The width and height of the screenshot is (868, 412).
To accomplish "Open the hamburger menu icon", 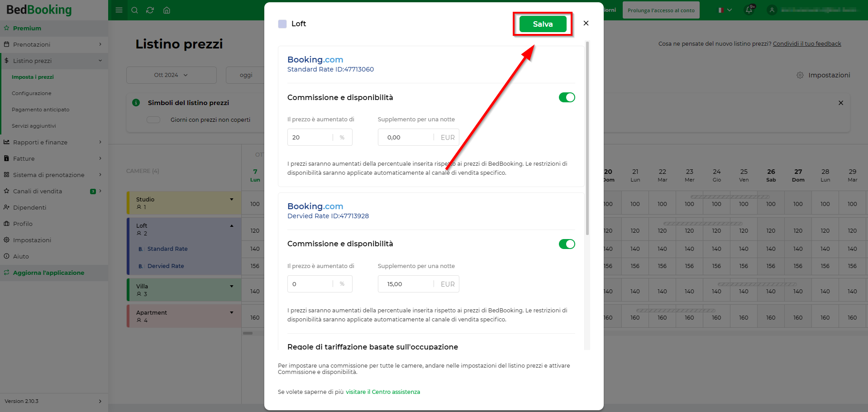I will point(119,10).
